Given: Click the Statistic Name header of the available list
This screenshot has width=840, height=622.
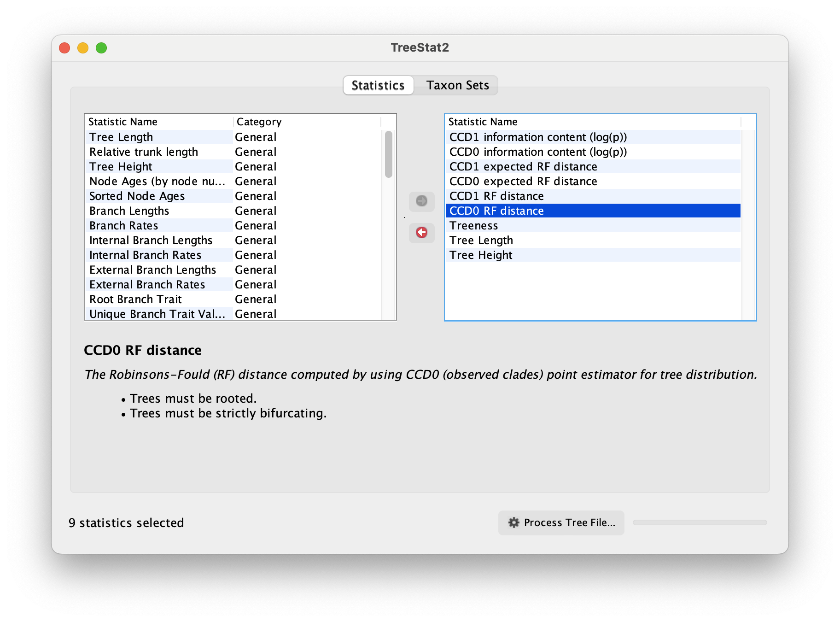Looking at the screenshot, I should [159, 122].
